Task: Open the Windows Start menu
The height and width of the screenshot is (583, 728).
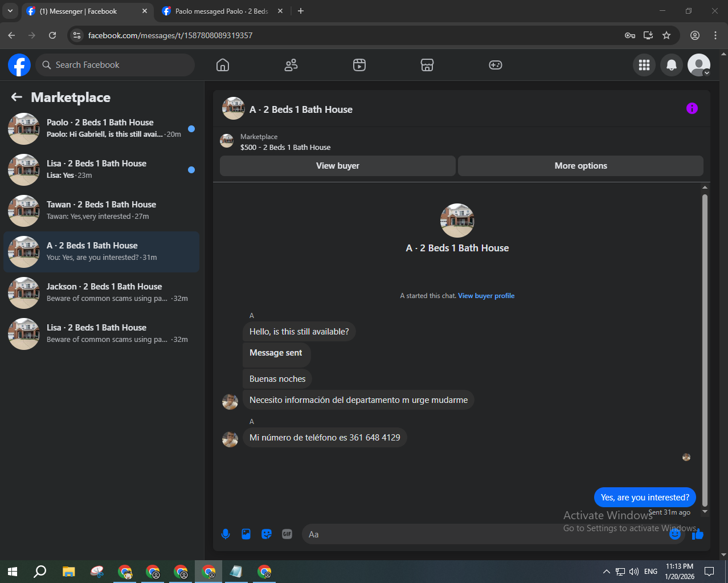Action: coord(13,572)
